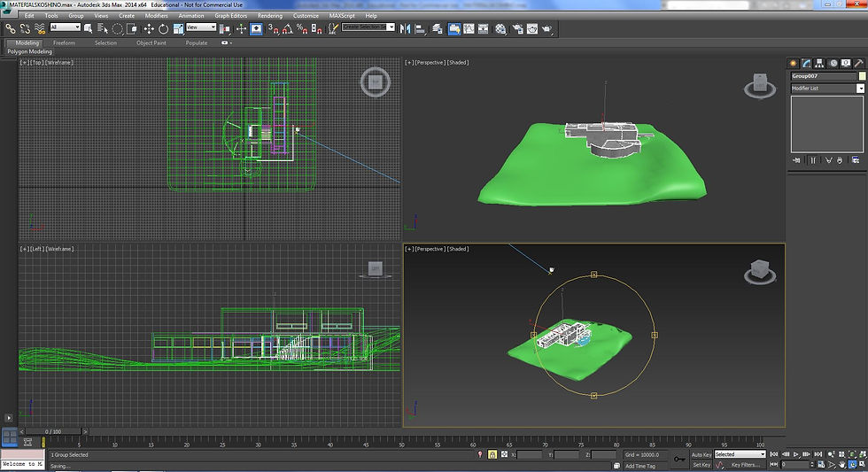
Task: Open the key filter 'Selected' dropdown
Action: click(x=740, y=454)
